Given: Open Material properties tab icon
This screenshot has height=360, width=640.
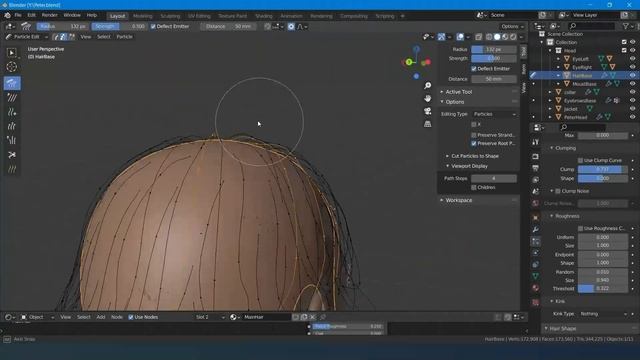Looking at the screenshot, I should coord(536,288).
